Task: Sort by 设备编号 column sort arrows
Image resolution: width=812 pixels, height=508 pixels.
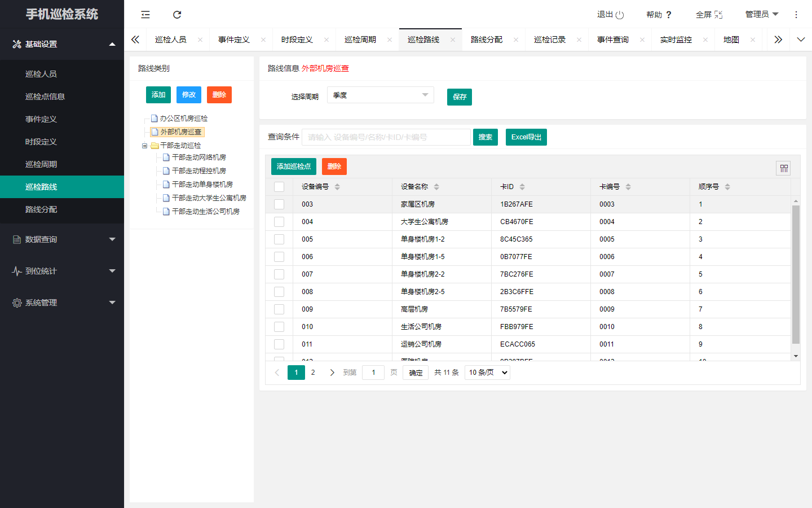Action: coord(337,187)
